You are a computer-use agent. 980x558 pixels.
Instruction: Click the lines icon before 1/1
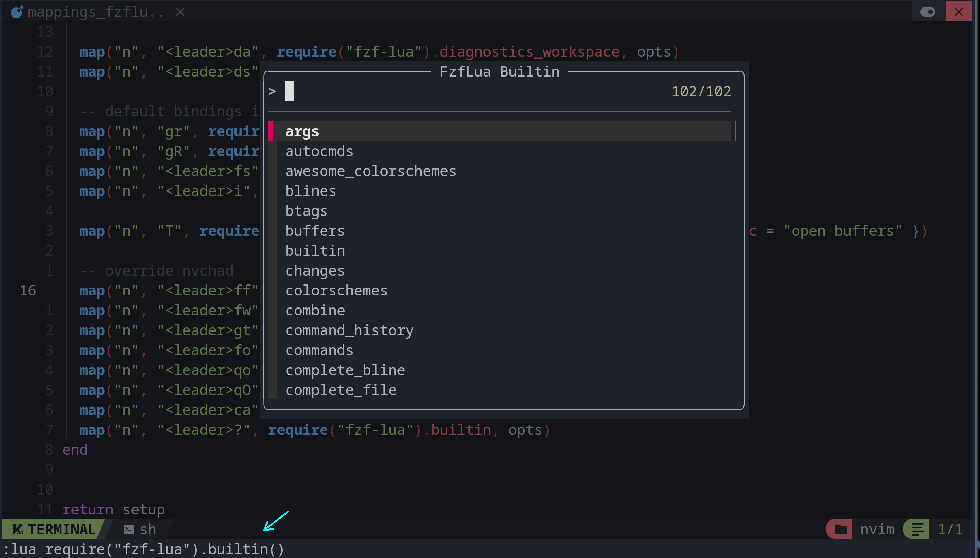pos(918,529)
